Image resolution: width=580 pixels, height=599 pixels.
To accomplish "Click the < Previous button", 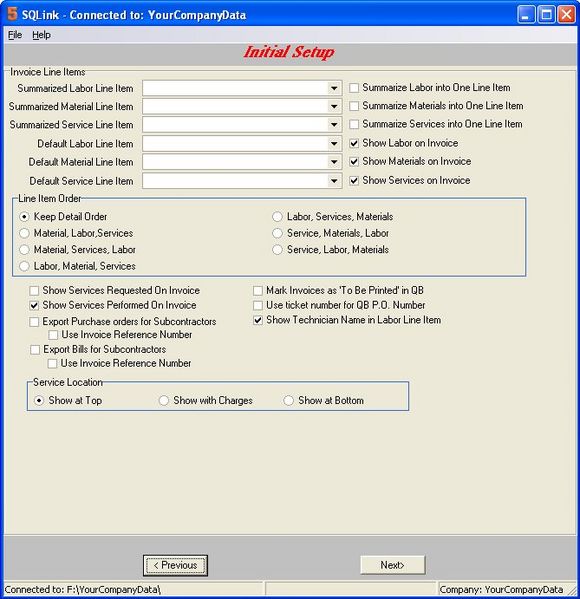I will pyautogui.click(x=175, y=565).
